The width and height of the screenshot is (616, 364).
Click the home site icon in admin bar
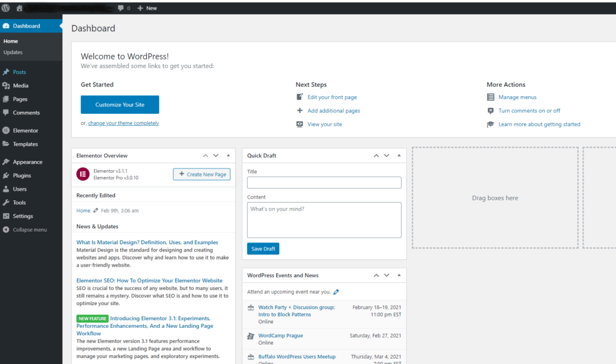tap(19, 8)
